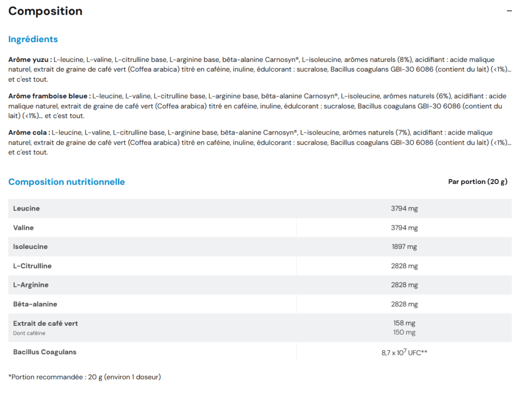The width and height of the screenshot is (532, 396).
Task: Click the Arôme yuzu label
Action: (30, 60)
